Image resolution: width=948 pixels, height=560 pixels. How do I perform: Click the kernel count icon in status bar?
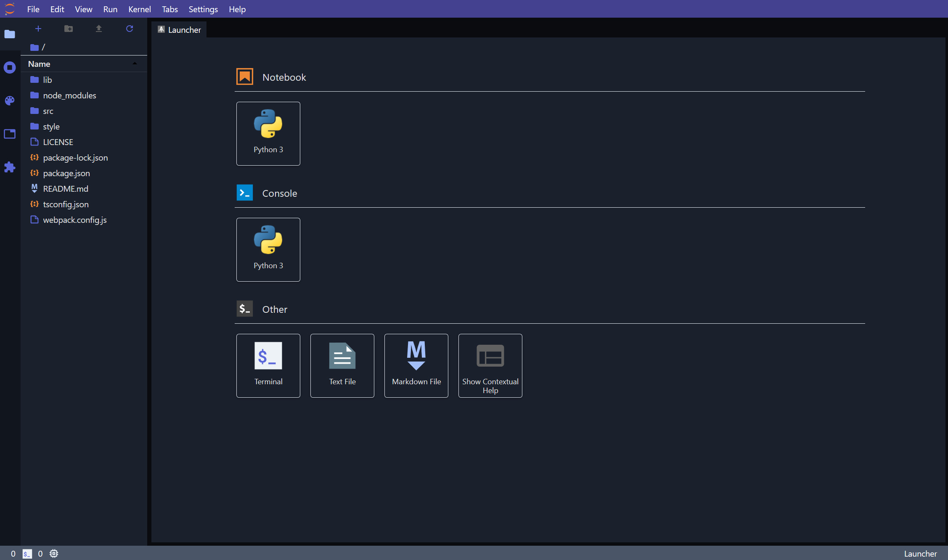pos(54,553)
